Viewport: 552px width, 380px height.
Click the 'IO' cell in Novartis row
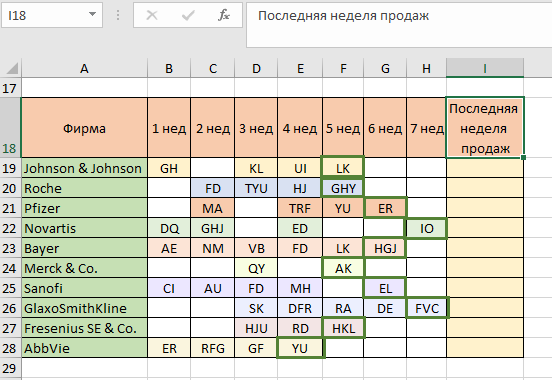(x=426, y=228)
